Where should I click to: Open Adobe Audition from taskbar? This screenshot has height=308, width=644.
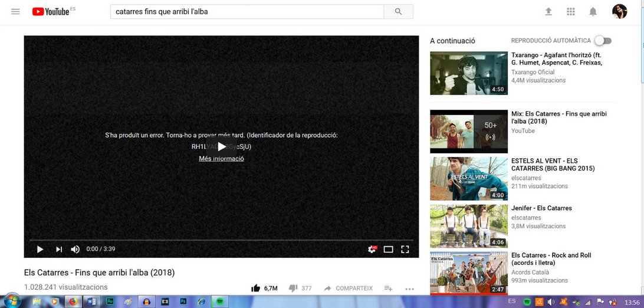(x=110, y=302)
